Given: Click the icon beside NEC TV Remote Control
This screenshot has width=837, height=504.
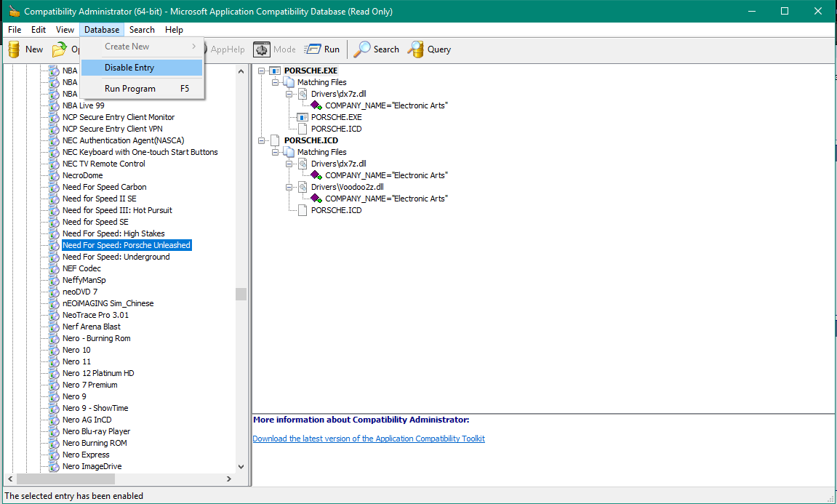Looking at the screenshot, I should point(54,164).
